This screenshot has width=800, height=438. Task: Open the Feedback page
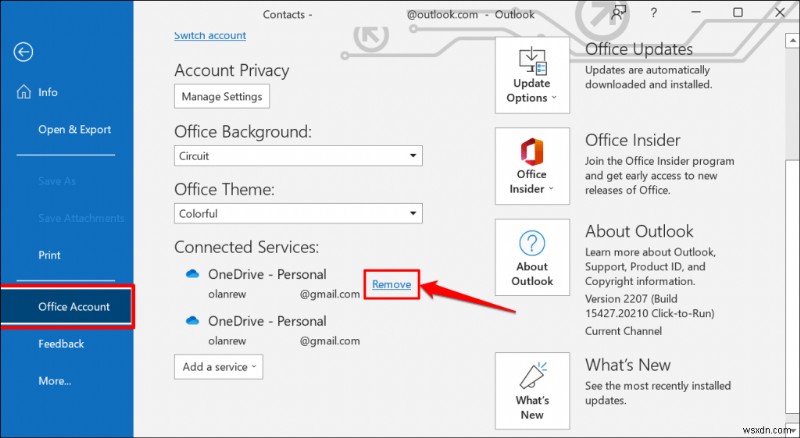[x=61, y=344]
